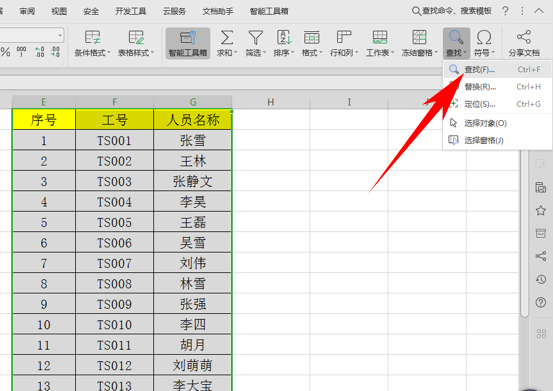Image resolution: width=554 pixels, height=391 pixels.
Task: Click the share icon in right sidebar
Action: 541,256
